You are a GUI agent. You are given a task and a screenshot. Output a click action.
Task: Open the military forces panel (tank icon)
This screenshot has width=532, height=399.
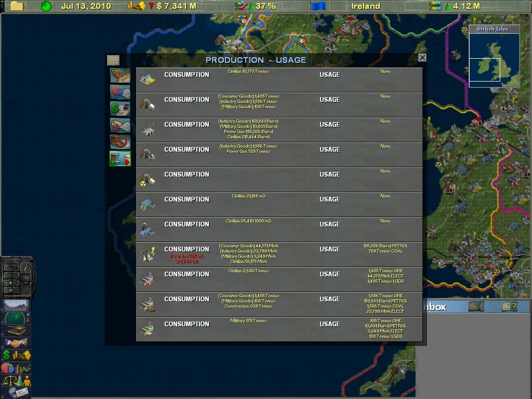click(16, 330)
